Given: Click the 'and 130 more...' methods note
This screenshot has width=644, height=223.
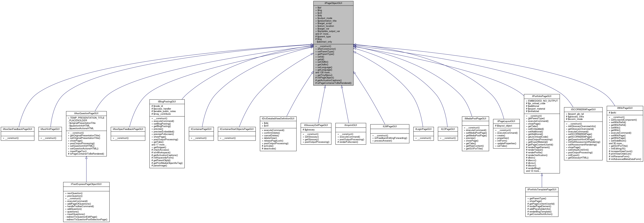Looking at the screenshot, I should point(323,72).
